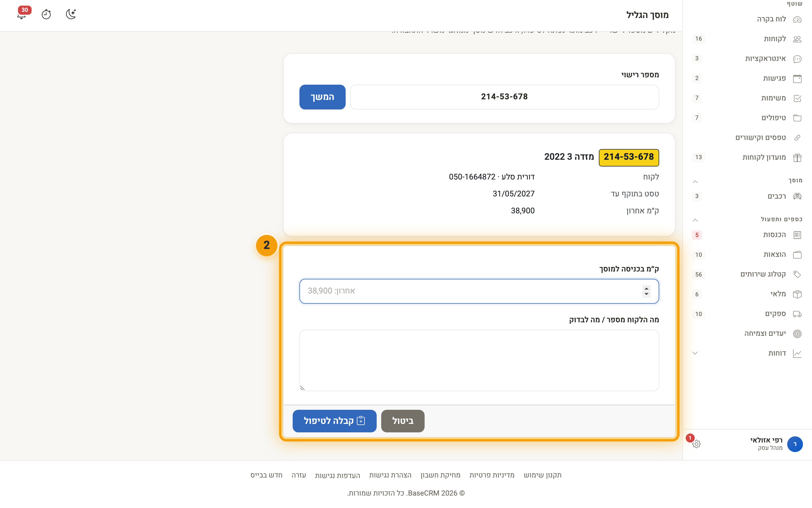Toggle dark mode moon icon
This screenshot has width=812, height=508.
pos(71,14)
